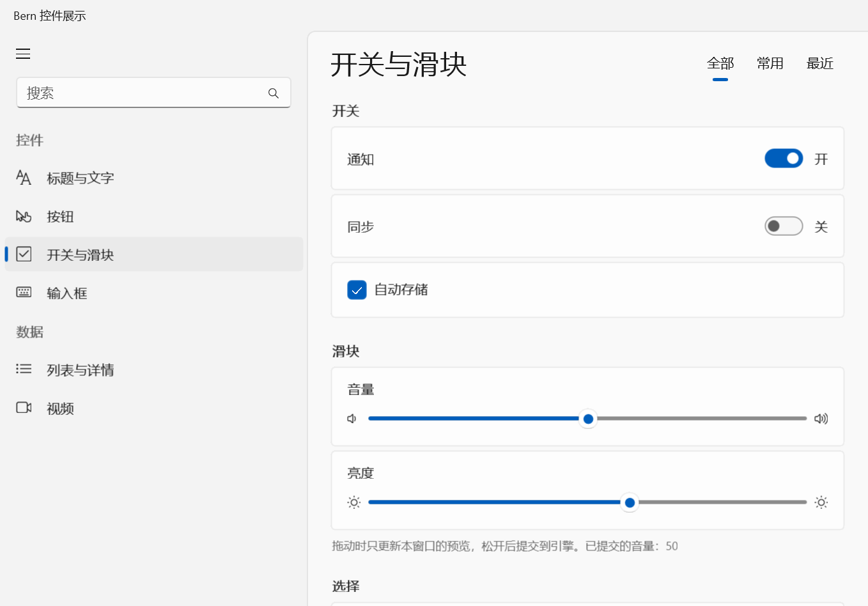Screen dimensions: 868x606
Task: Click the 通知 label text
Action: [x=360, y=159]
